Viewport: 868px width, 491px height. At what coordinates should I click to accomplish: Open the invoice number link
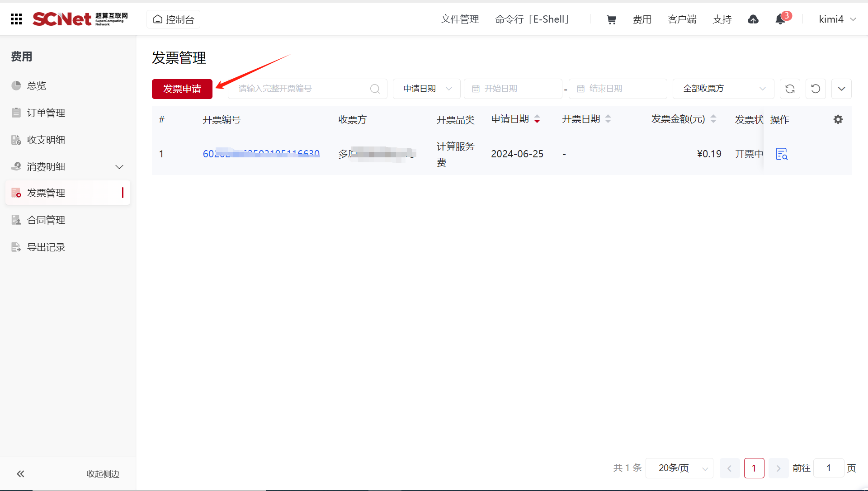point(261,154)
